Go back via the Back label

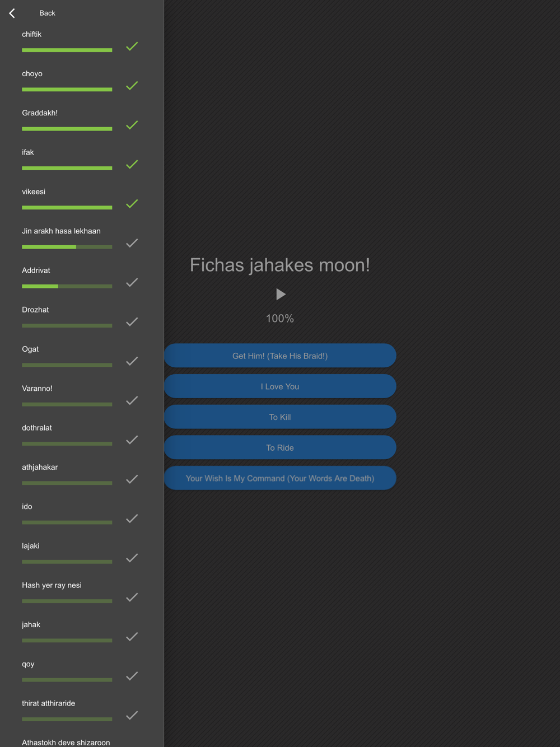tap(47, 13)
